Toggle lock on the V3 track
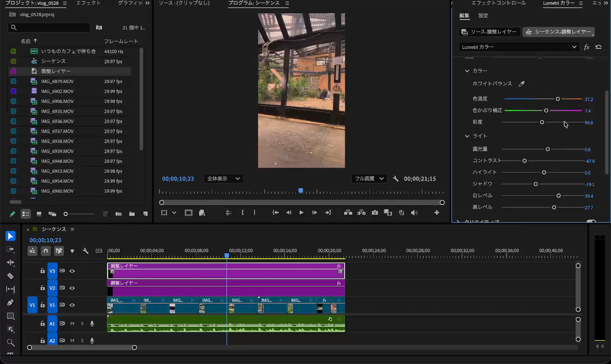The height and width of the screenshot is (364, 611). (x=43, y=271)
